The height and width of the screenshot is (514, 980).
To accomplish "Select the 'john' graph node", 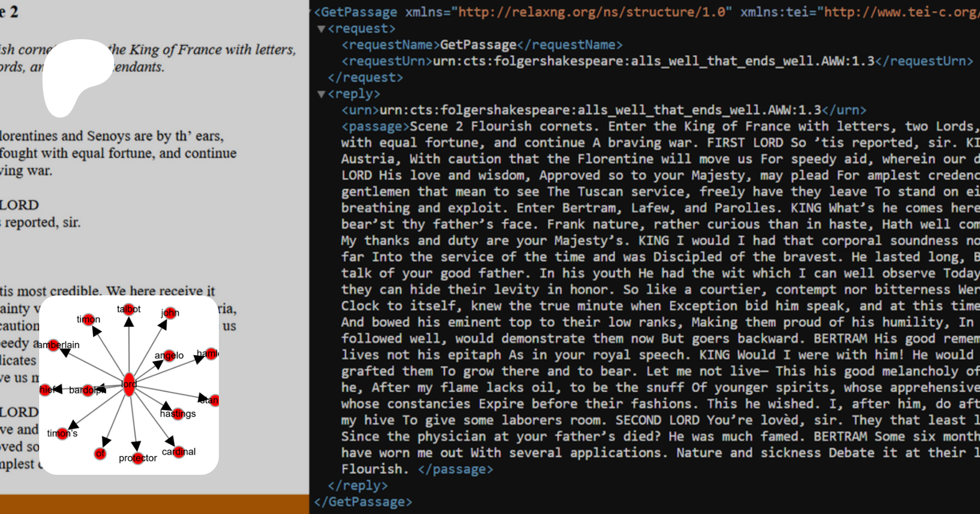I will (170, 312).
